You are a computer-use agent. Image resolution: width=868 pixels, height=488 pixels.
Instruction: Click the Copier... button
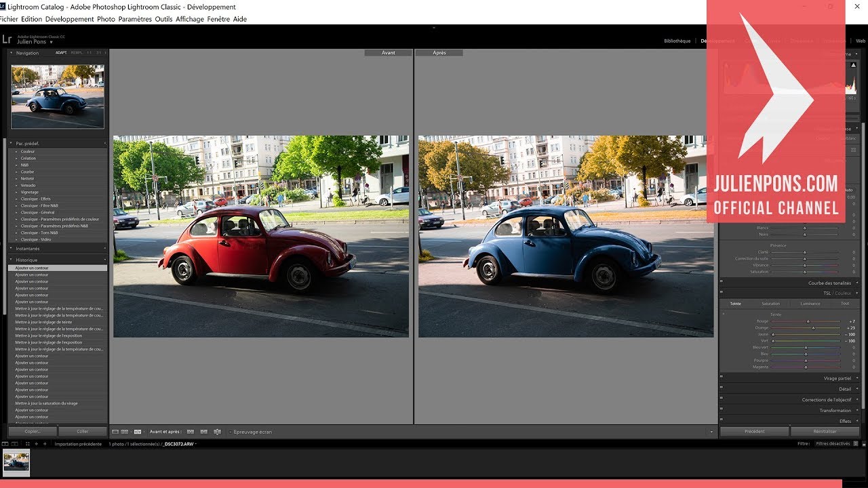click(x=33, y=431)
